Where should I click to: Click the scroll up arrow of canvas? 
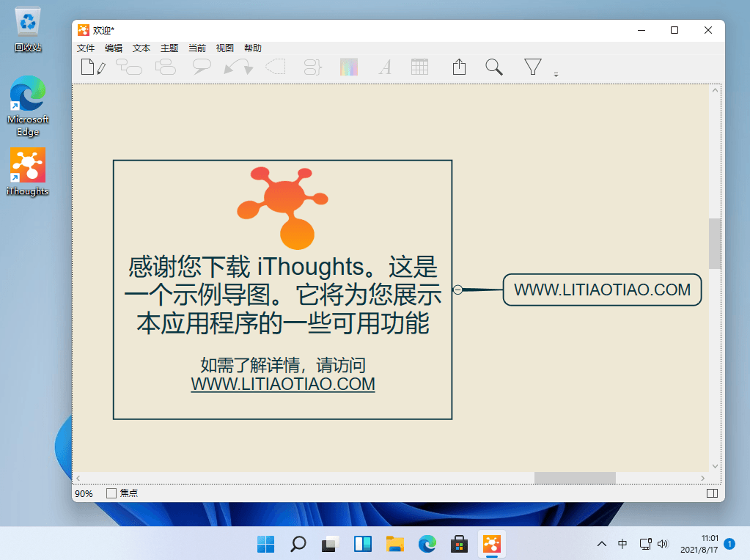coord(715,90)
